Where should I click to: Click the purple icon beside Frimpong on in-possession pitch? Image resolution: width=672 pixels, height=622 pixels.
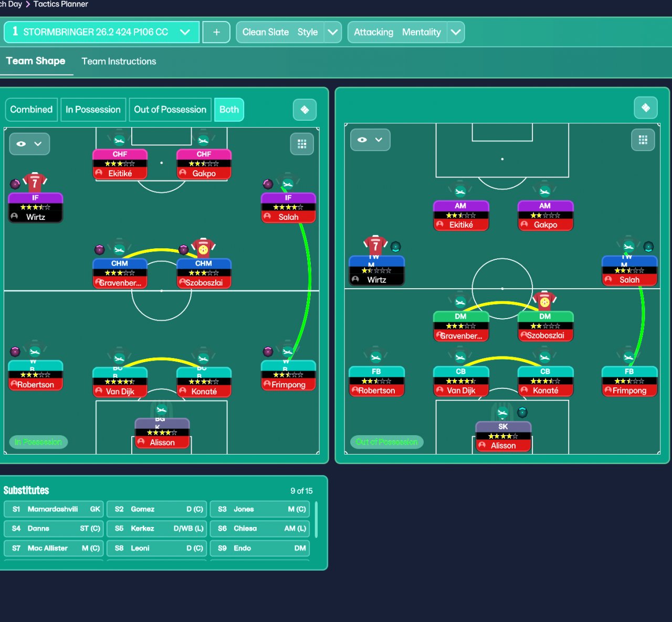click(268, 351)
